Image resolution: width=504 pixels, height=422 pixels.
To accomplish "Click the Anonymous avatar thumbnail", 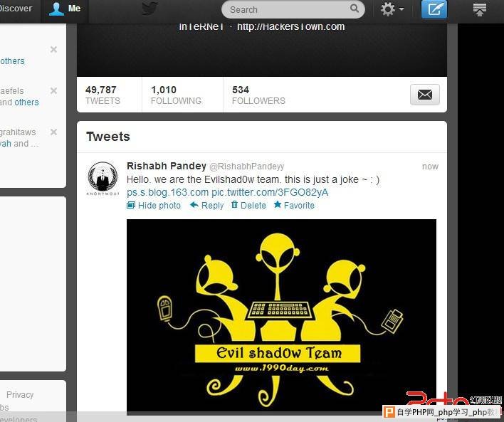I will coord(103,179).
